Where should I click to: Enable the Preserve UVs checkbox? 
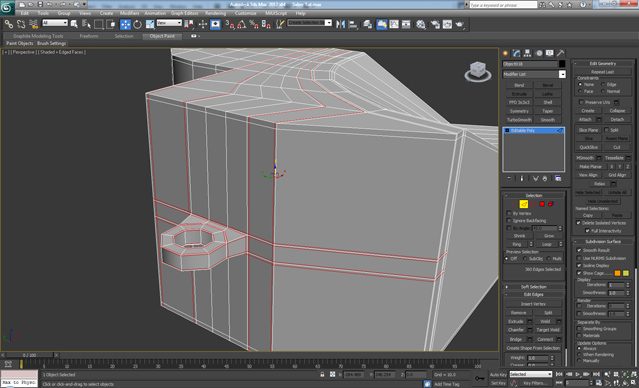click(582, 102)
